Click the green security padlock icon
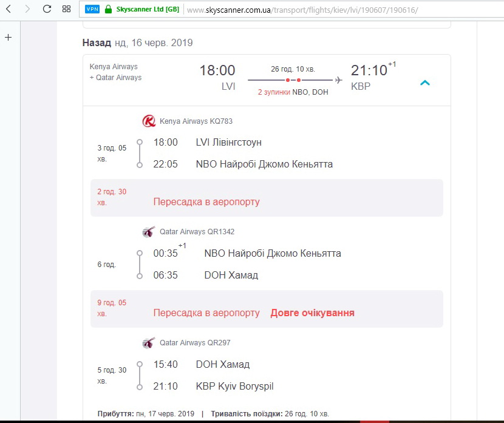This screenshot has height=423, width=504. [x=108, y=9]
